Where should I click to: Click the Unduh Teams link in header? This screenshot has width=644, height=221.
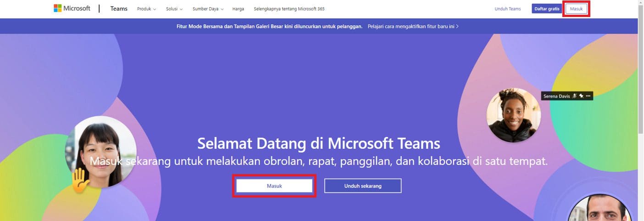507,9
